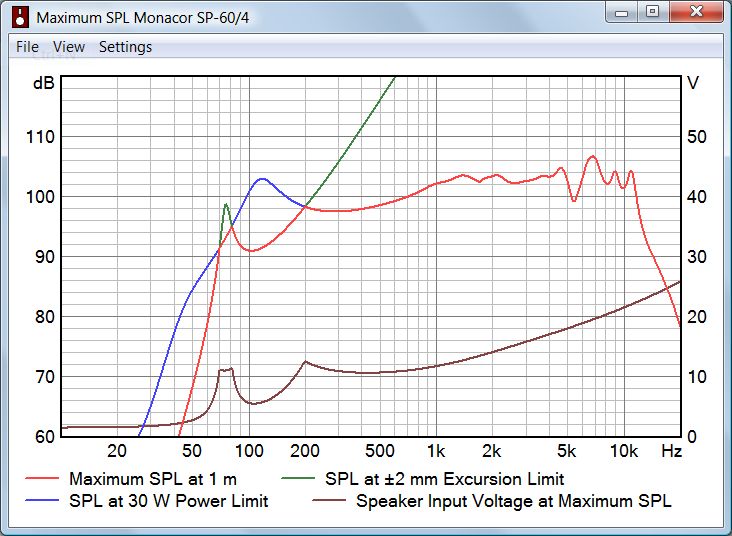Click the 90 dB axis value
Image resolution: width=732 pixels, height=536 pixels.
point(45,257)
